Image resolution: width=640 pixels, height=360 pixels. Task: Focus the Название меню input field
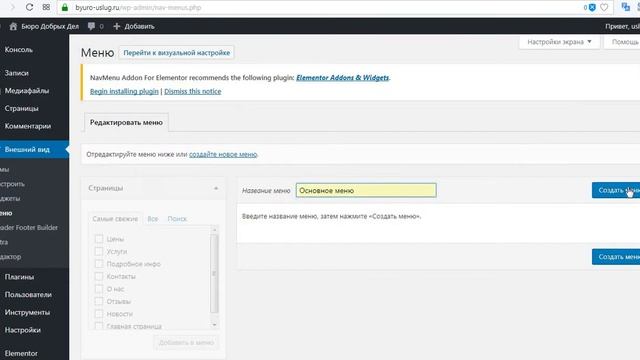(x=366, y=190)
